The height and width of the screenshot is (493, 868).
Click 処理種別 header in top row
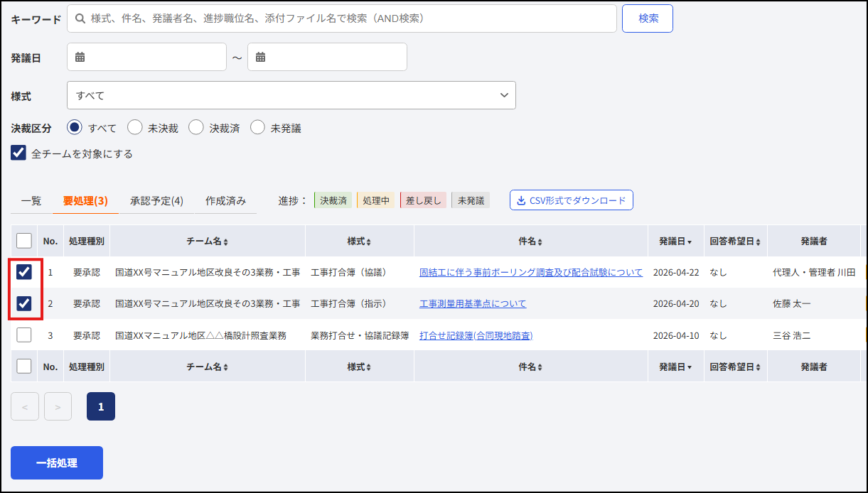(x=87, y=242)
